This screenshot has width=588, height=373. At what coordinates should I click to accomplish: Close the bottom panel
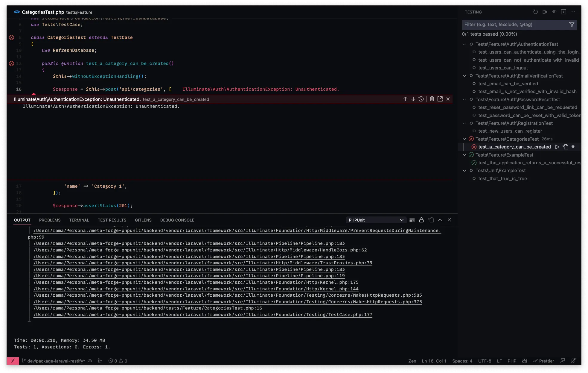[x=449, y=220]
